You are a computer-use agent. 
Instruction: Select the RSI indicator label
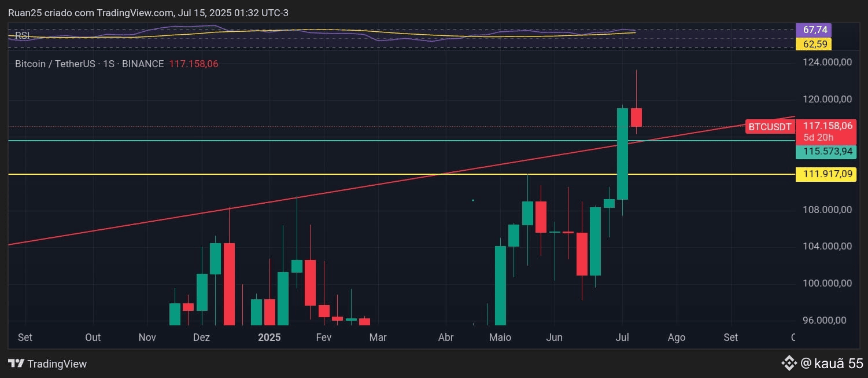pos(23,36)
